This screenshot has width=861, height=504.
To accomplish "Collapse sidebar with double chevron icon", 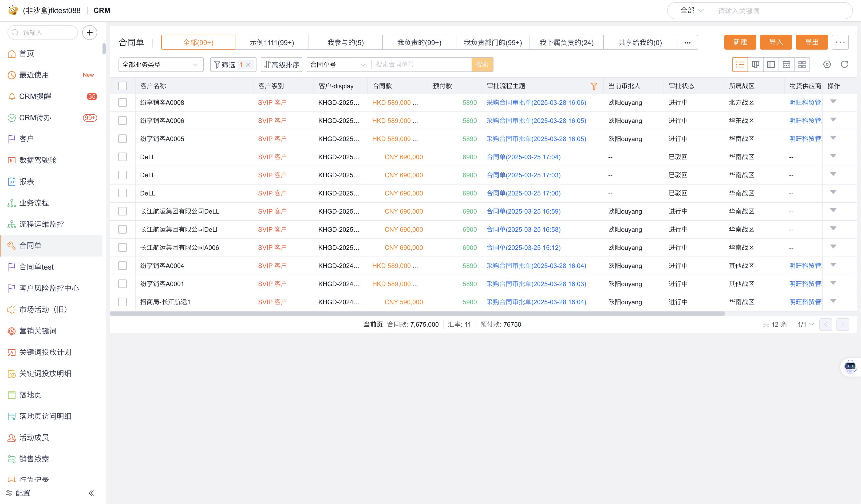I will click(91, 493).
